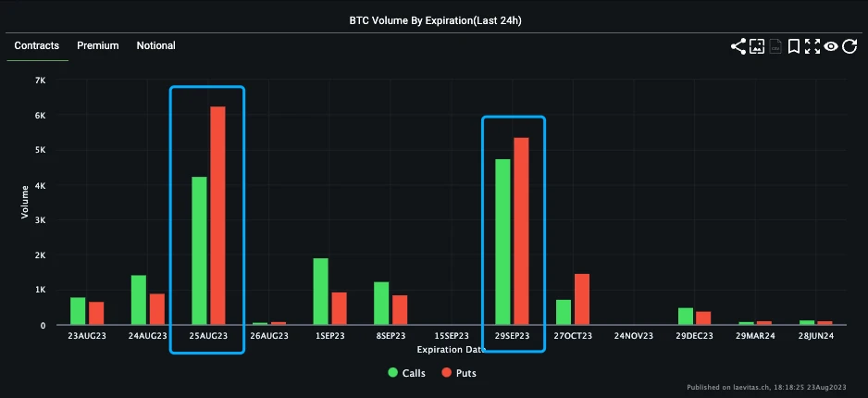Screen dimensions: 868x398
Task: Click the 29SEP23 axis label
Action: pyautogui.click(x=512, y=336)
